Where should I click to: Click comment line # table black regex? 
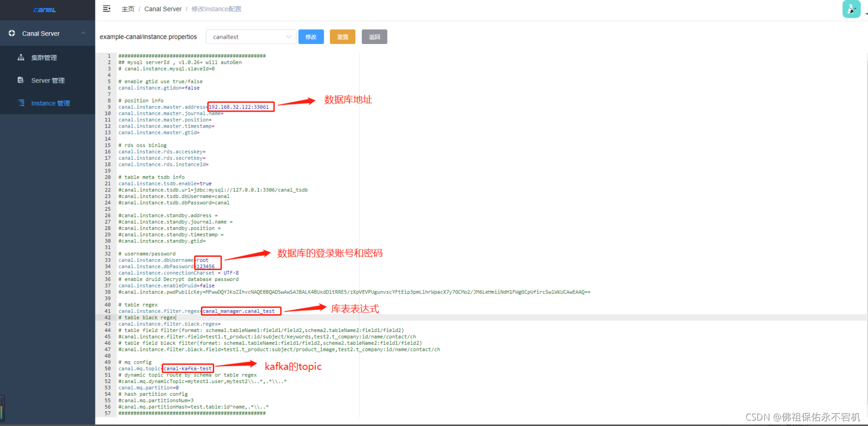point(147,318)
